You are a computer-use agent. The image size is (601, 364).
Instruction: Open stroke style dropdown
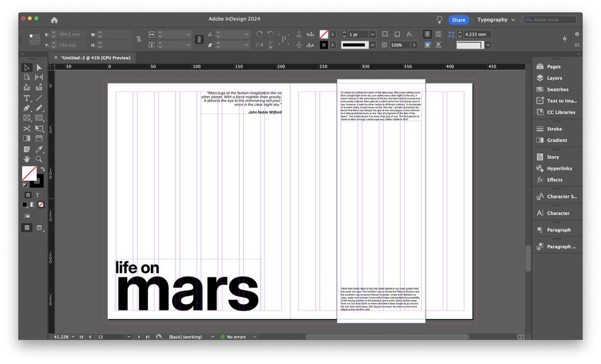[372, 45]
